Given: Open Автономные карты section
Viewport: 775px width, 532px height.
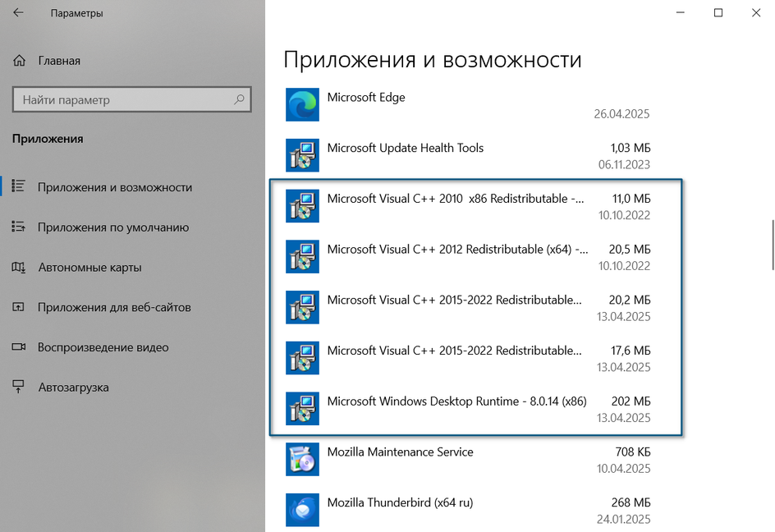Looking at the screenshot, I should tap(90, 268).
